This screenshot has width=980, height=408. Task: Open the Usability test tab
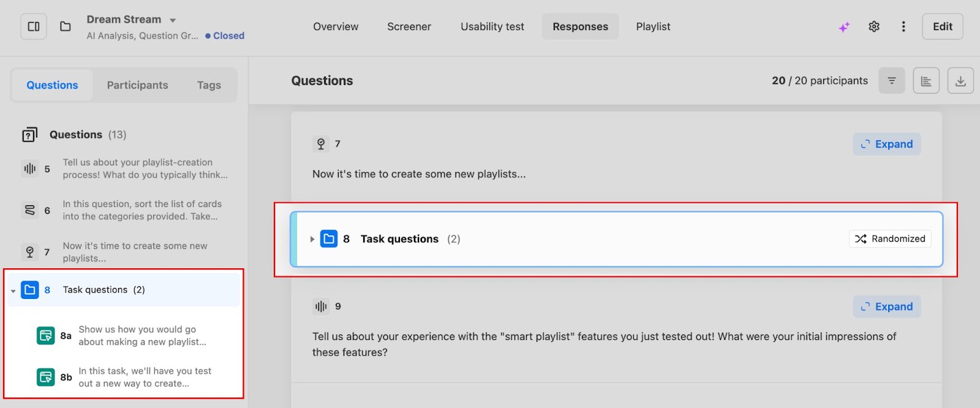click(492, 27)
